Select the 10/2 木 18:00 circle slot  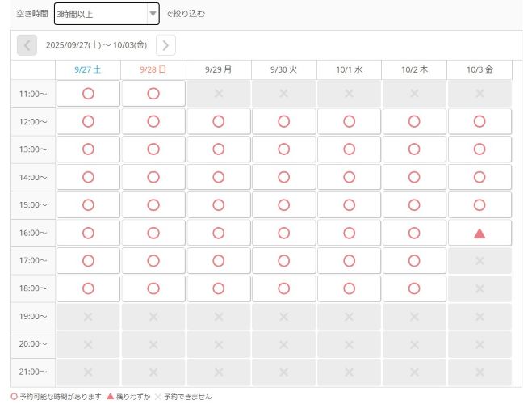point(414,288)
